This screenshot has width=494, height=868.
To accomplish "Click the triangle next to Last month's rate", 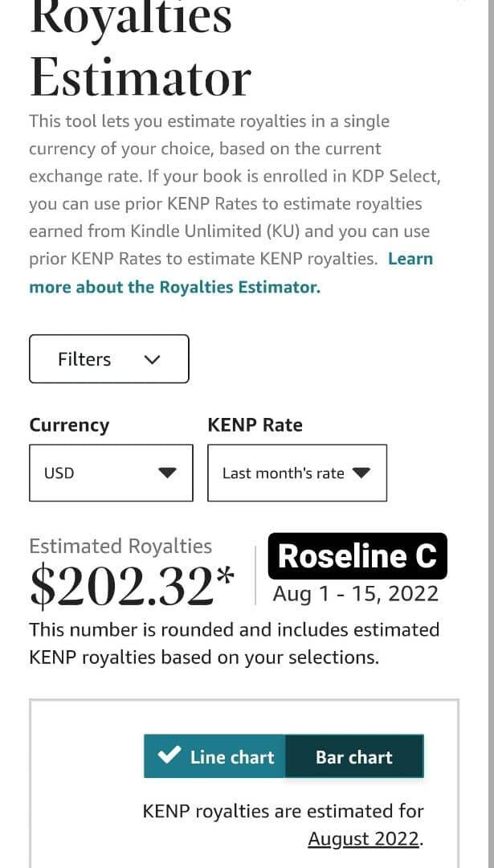I will [361, 473].
